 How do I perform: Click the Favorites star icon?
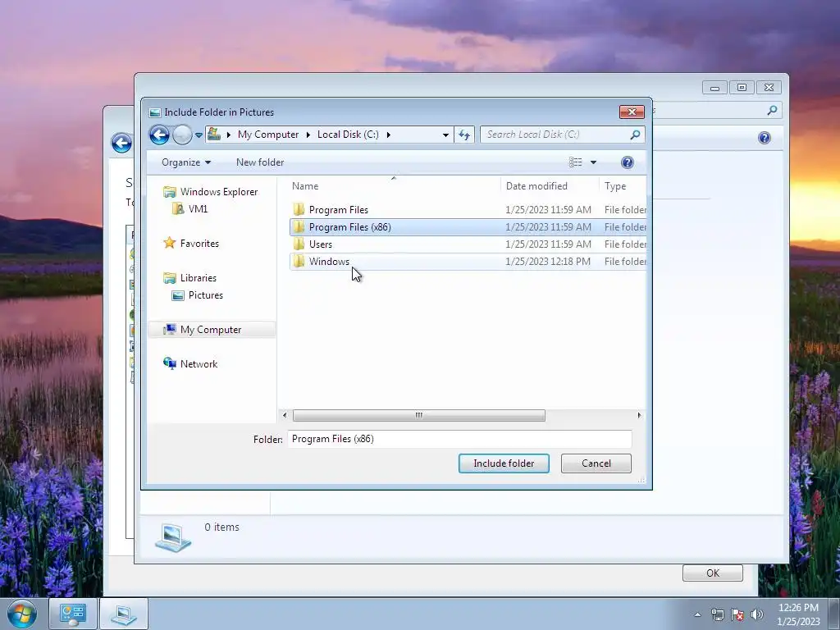coord(169,243)
